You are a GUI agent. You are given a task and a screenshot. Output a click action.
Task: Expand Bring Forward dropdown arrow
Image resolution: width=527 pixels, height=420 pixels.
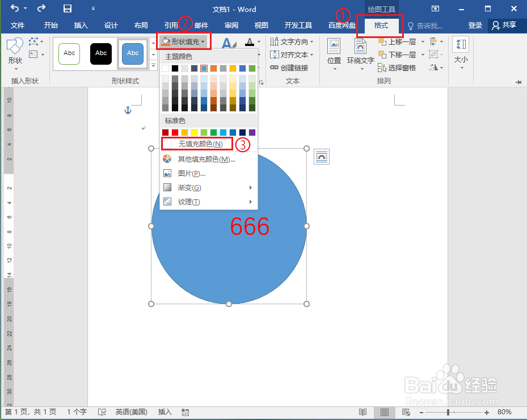(x=423, y=41)
